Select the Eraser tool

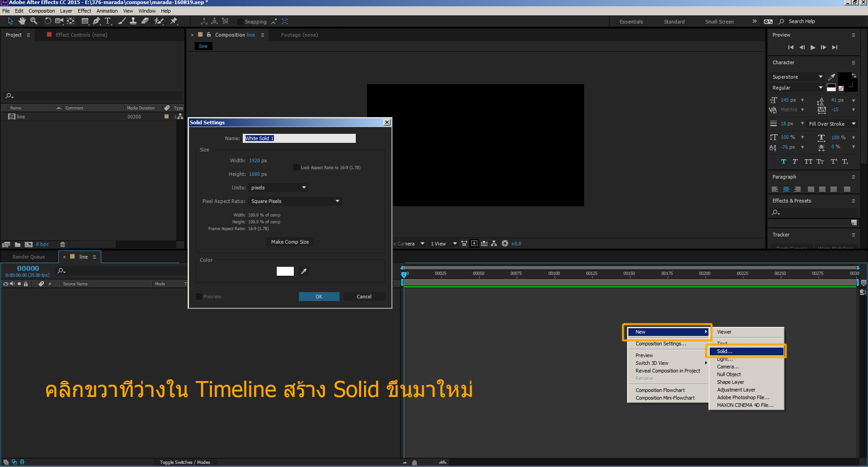pos(145,21)
